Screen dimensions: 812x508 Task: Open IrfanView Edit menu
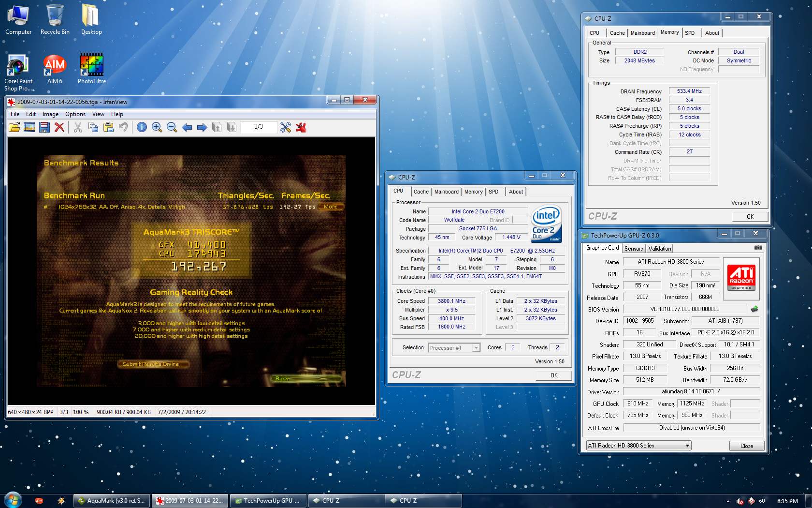31,114
